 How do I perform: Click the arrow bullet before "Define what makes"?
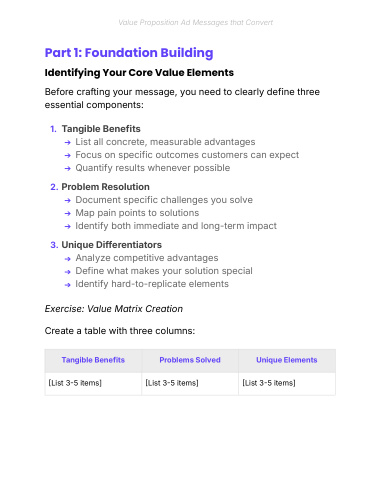click(x=68, y=272)
